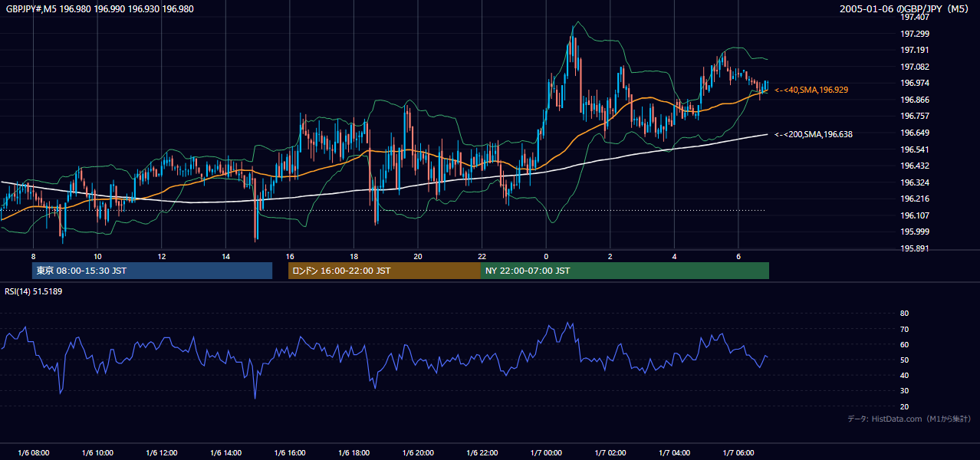
Task: Click the 1/7 02:00 time axis label
Action: pos(610,453)
